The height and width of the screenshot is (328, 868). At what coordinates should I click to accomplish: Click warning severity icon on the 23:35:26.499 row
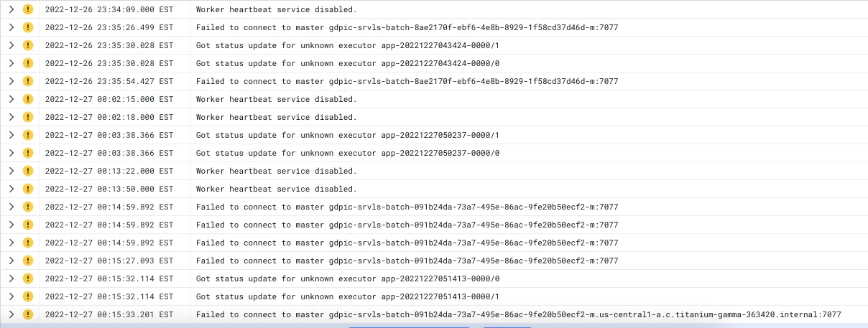point(27,27)
